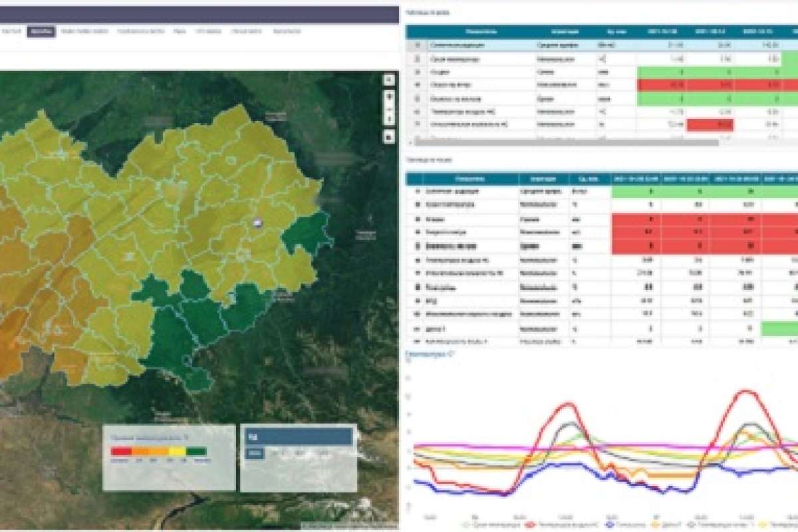
Task: Toggle the blue series in the chart legend
Action: 610,525
